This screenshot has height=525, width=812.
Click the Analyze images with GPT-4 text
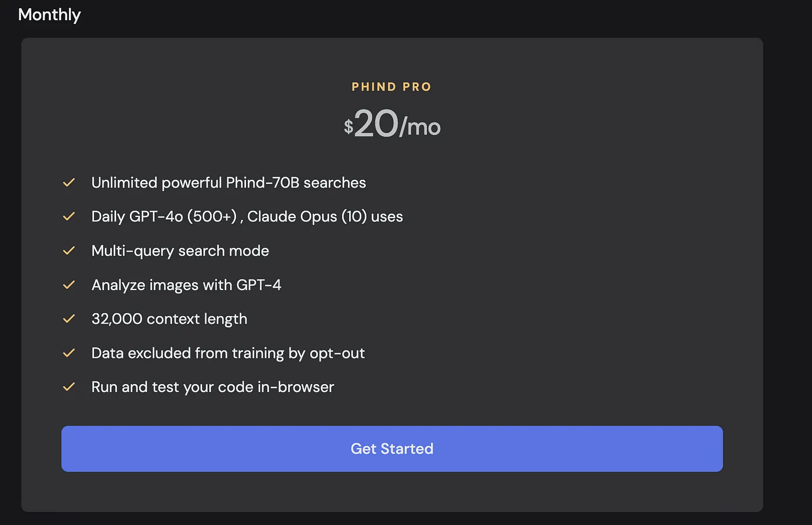(x=186, y=285)
